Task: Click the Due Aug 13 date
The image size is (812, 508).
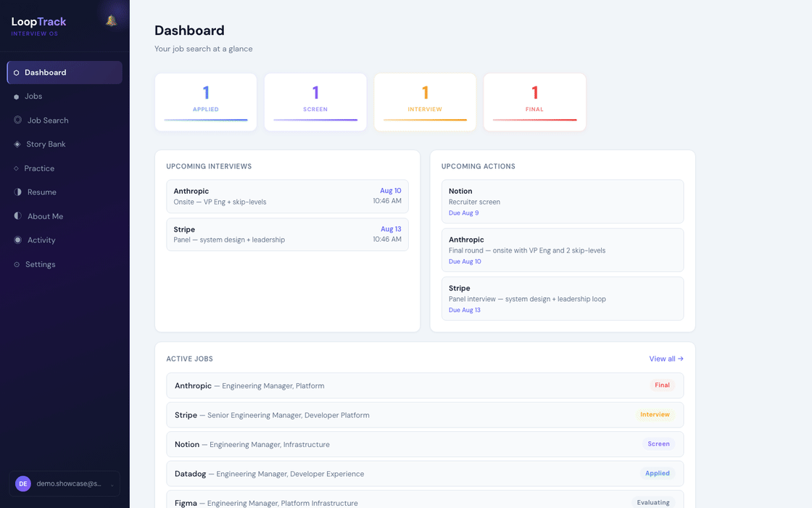Action: [x=465, y=310]
